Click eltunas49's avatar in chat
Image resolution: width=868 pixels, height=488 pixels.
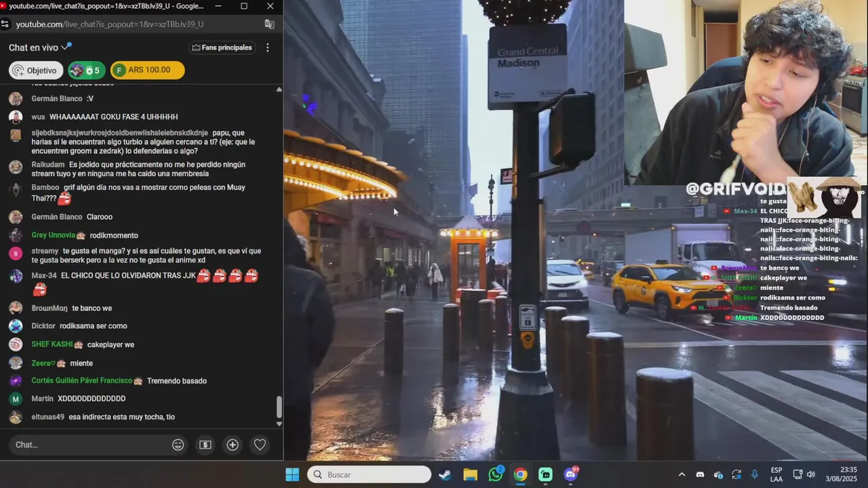tap(16, 418)
